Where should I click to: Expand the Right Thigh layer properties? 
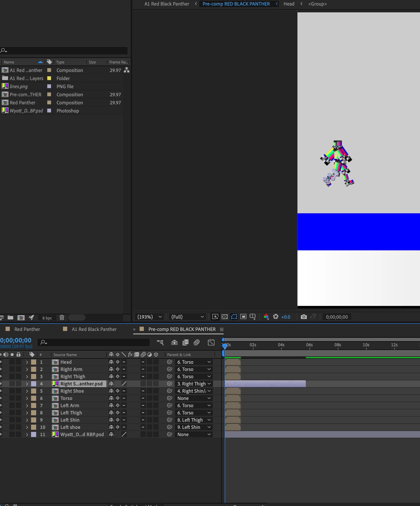[x=27, y=377]
